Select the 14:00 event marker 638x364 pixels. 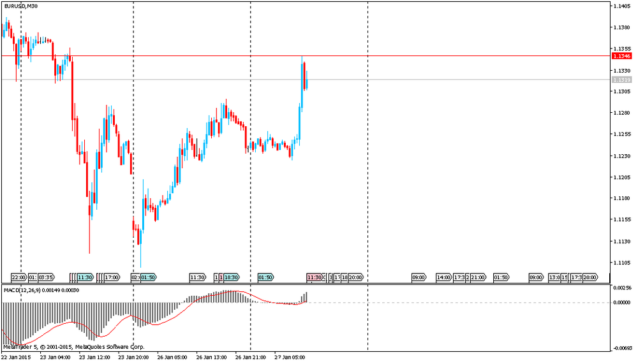tap(443, 277)
